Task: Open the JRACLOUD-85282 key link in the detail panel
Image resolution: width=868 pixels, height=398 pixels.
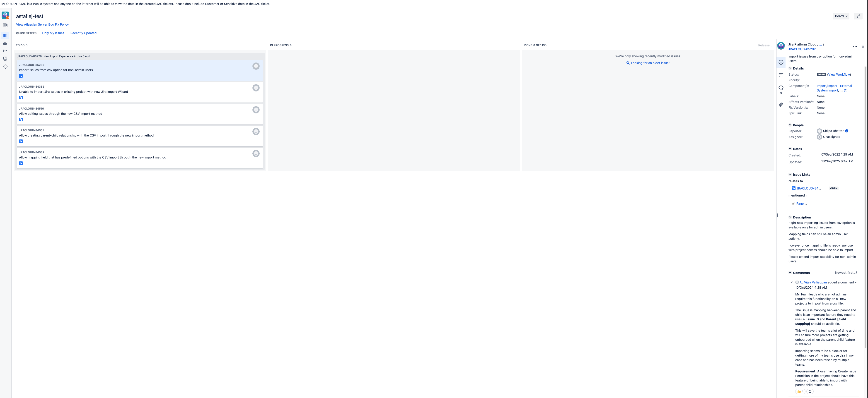Action: pos(802,49)
